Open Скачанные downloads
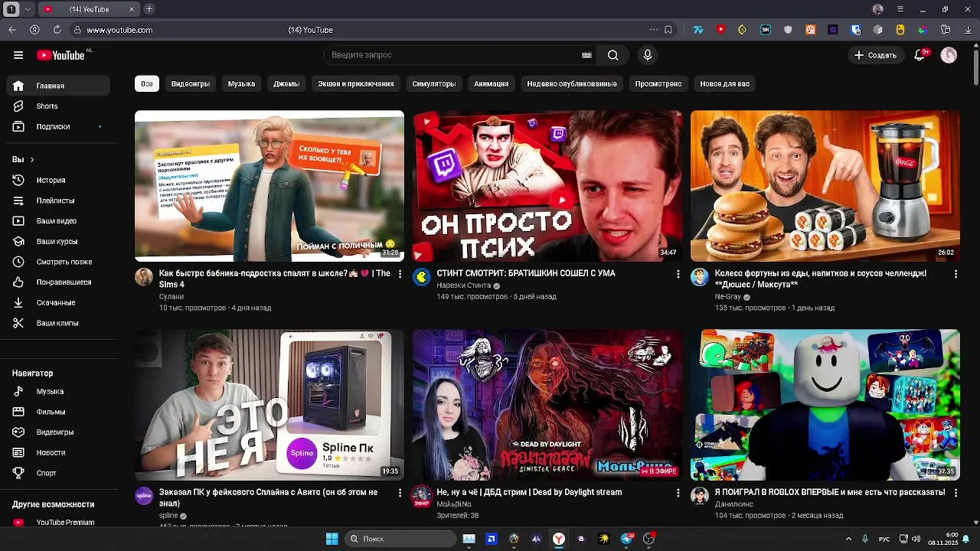Viewport: 980px width, 551px height. 58,302
